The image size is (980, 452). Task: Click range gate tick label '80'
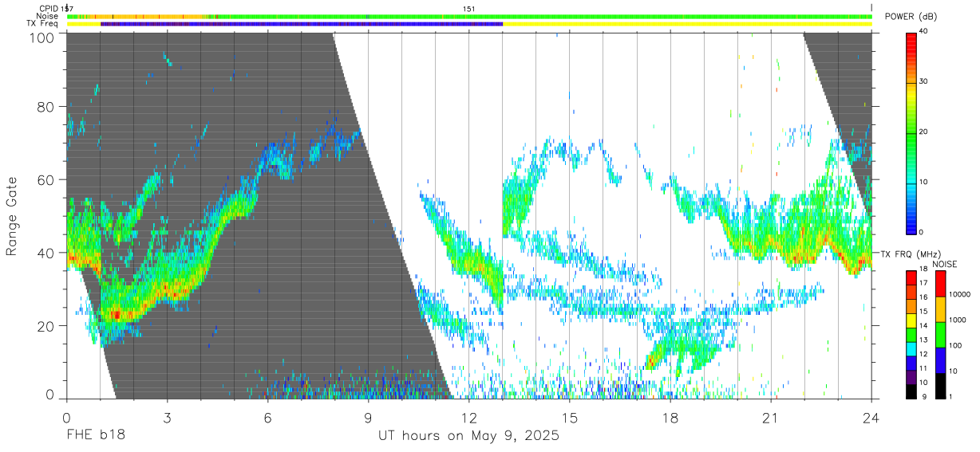[x=47, y=107]
